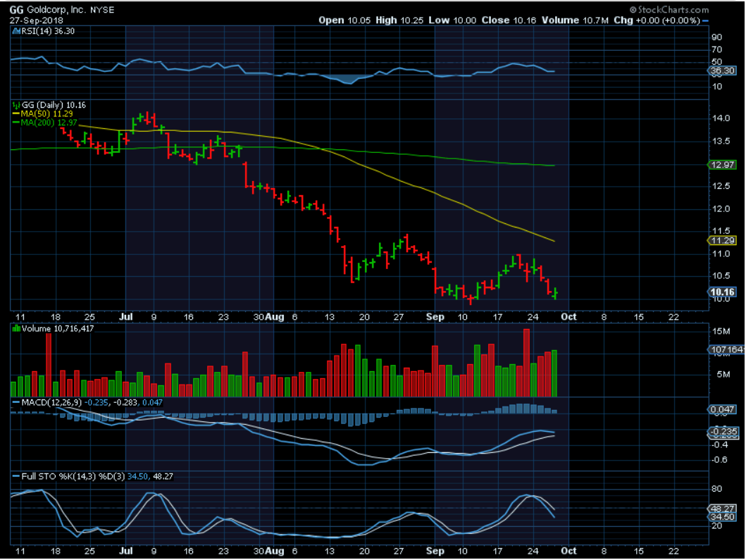Click the 'MACD(12,26,9)' label
746x560 pixels.
(52, 403)
